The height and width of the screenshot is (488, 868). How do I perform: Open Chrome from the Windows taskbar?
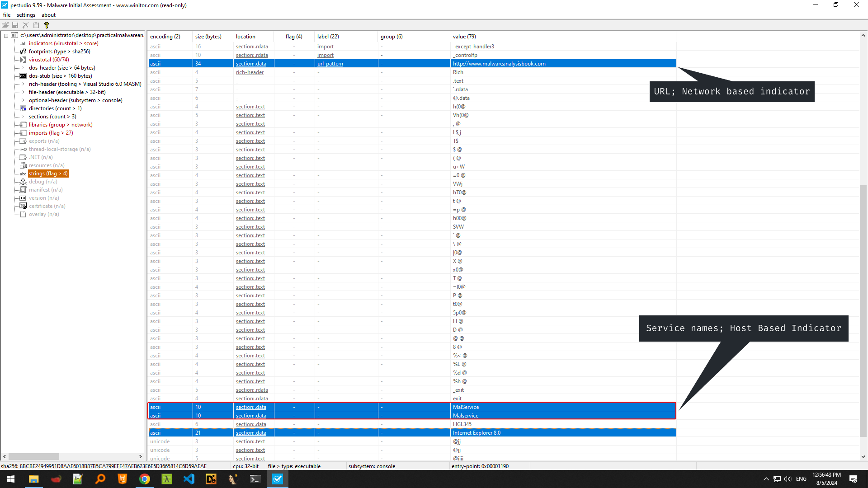144,479
